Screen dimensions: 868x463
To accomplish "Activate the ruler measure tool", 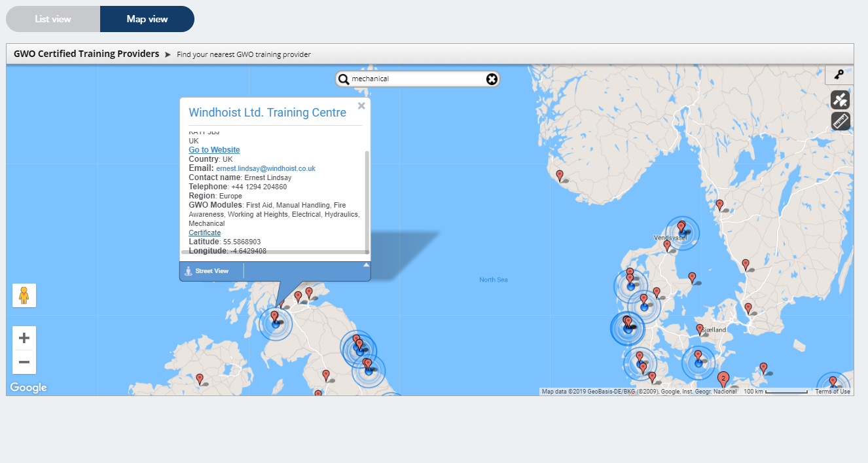I will [841, 121].
